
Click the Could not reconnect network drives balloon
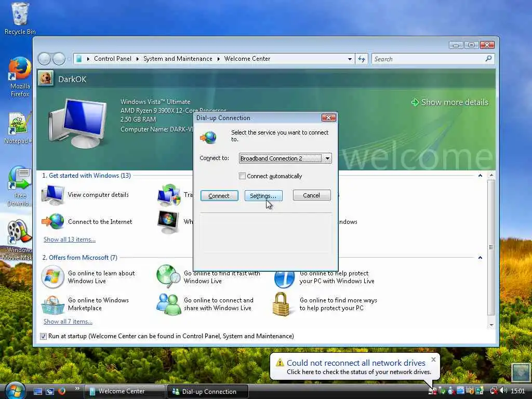pos(355,367)
